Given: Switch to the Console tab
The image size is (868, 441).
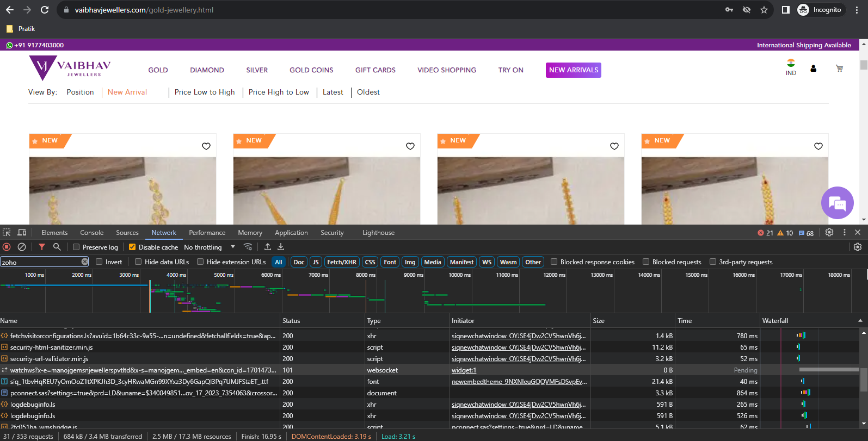Looking at the screenshot, I should pos(91,233).
